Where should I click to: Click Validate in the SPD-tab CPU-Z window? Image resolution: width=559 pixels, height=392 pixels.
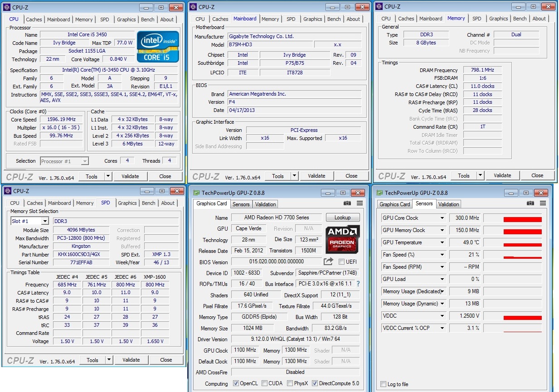click(131, 360)
